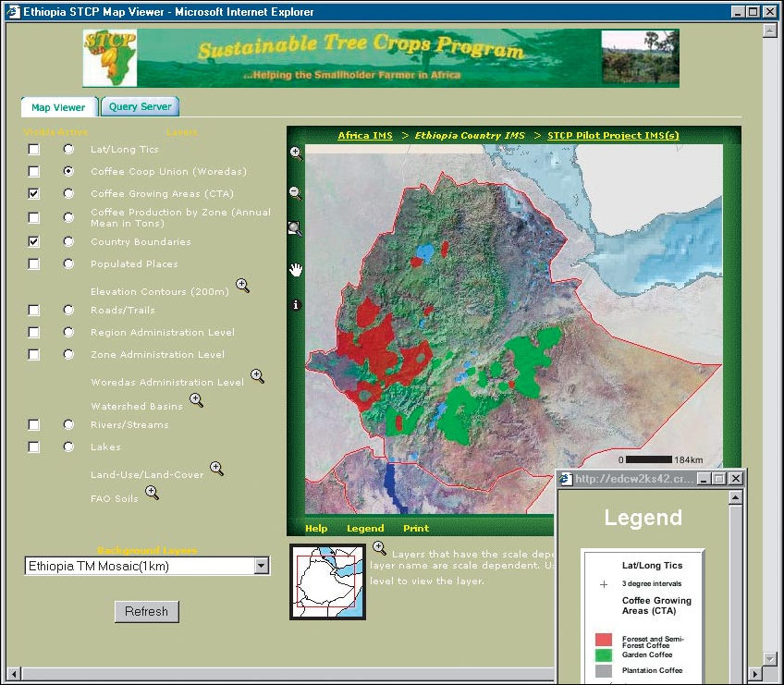This screenshot has height=685, width=784.
Task: Make Roads/Trails the active layer
Action: coord(68,310)
